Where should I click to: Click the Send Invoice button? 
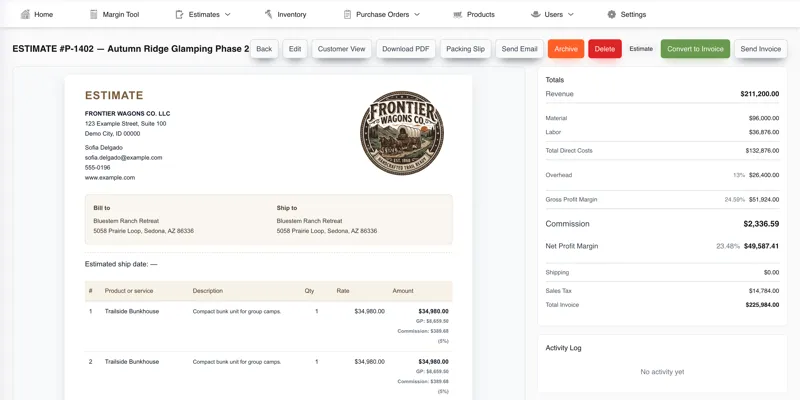click(760, 49)
